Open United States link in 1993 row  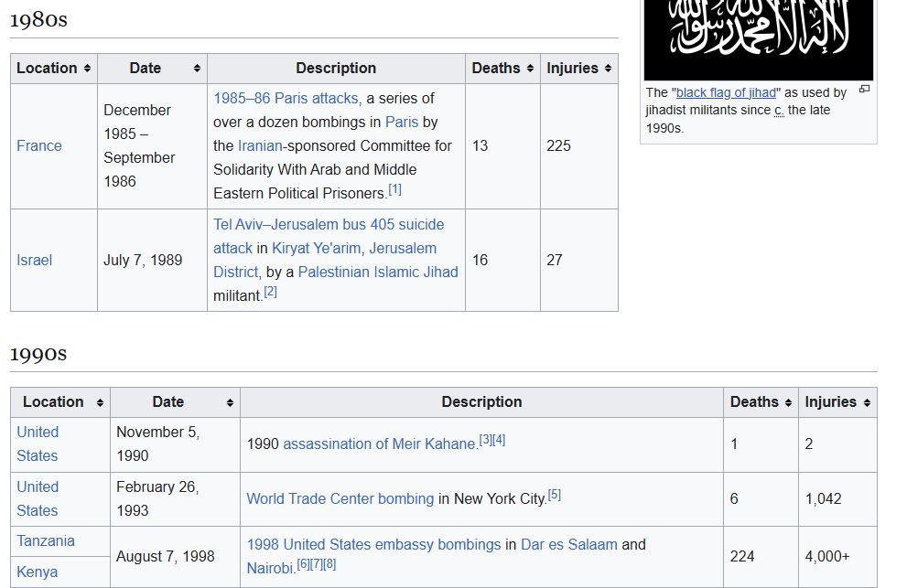click(38, 499)
